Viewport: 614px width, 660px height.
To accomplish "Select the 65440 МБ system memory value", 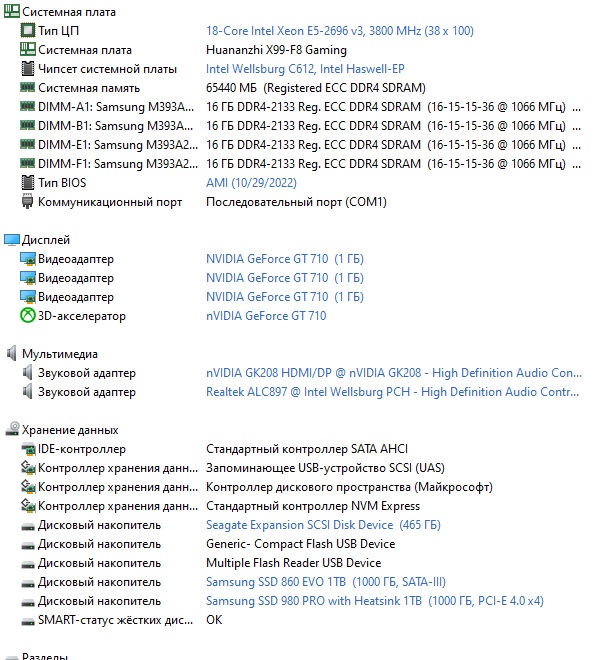I will click(x=316, y=88).
